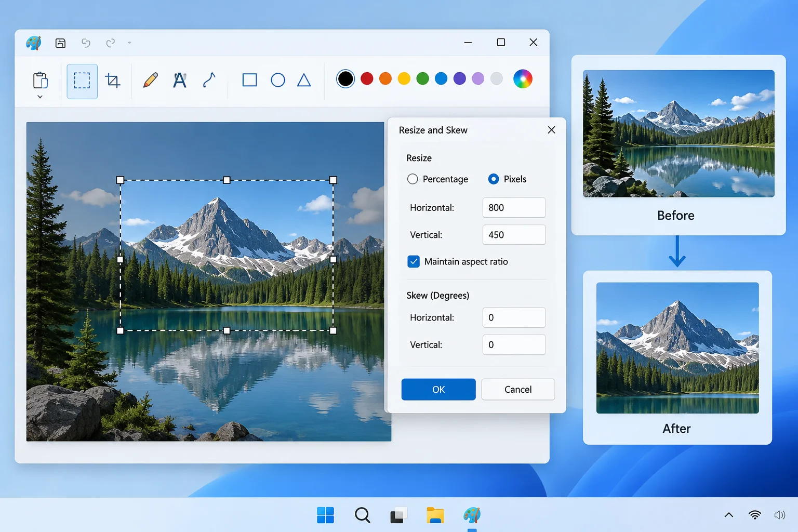Click the Paint app logo in title bar
The width and height of the screenshot is (798, 532).
pyautogui.click(x=34, y=43)
